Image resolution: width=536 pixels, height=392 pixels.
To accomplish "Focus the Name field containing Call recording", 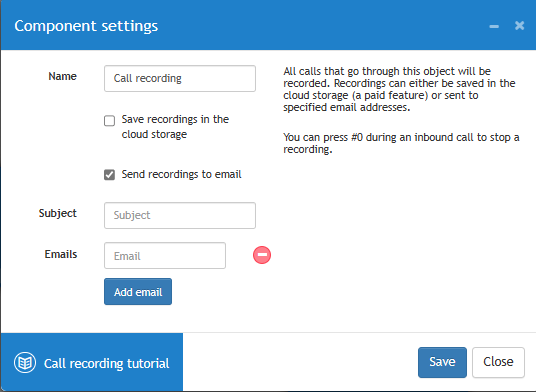I will [180, 79].
